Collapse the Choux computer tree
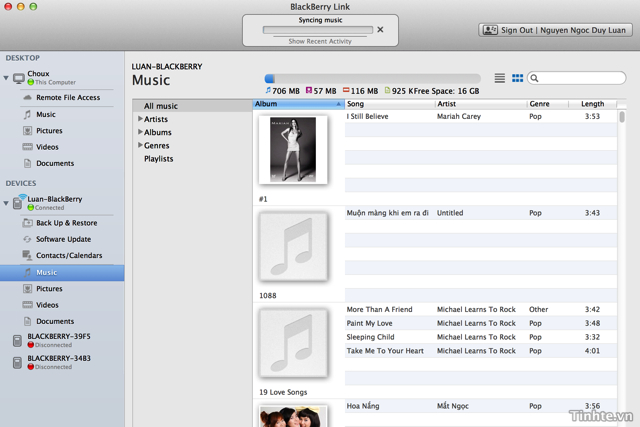 point(6,78)
